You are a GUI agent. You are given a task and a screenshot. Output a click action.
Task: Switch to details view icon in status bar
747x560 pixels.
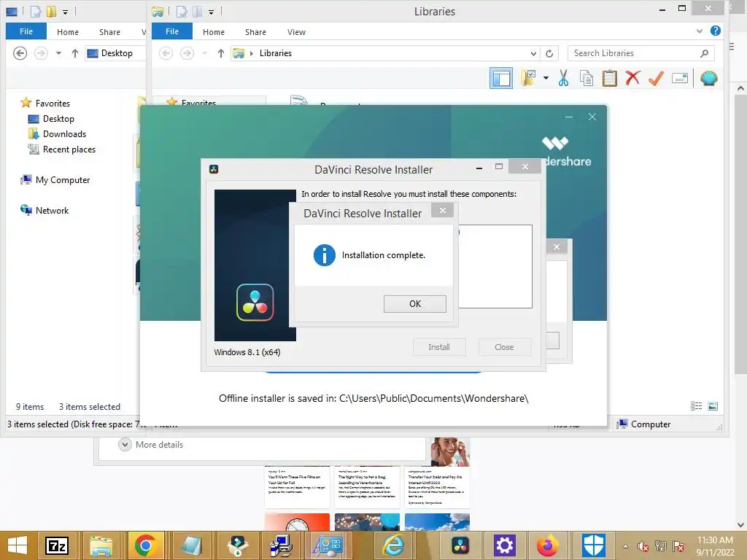696,406
